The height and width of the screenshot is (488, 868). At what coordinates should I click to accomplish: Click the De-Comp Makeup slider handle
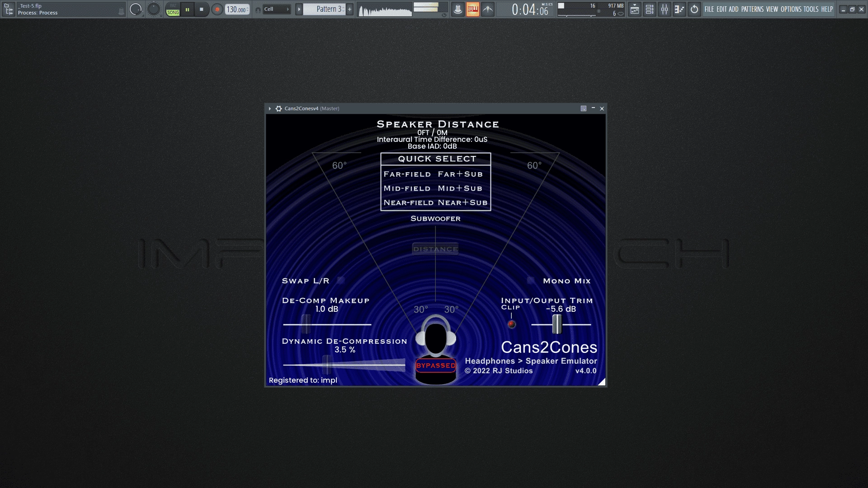[306, 324]
